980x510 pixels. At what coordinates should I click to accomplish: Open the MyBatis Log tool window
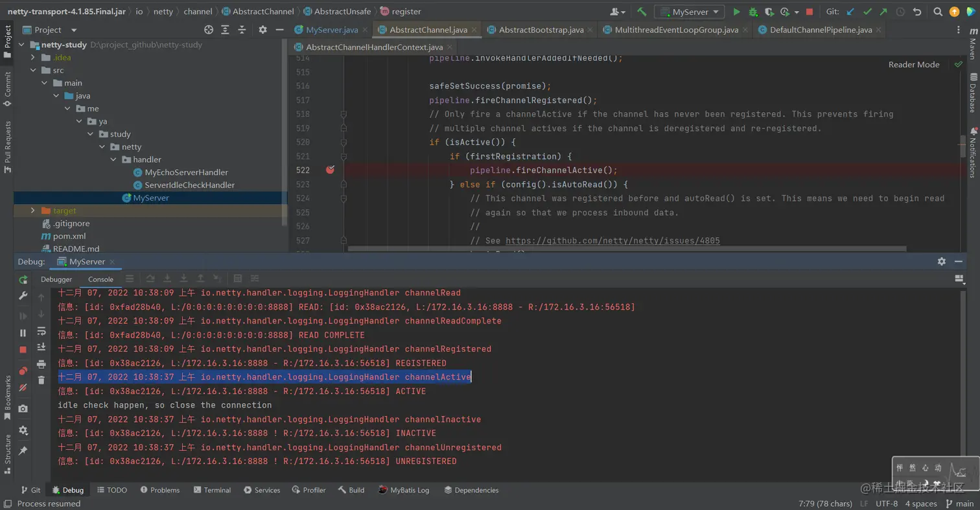(403, 490)
